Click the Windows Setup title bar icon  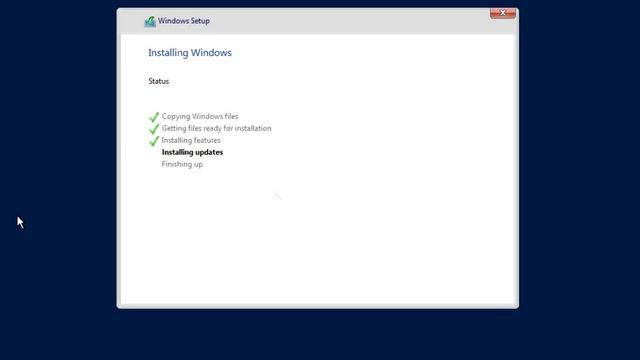click(150, 21)
